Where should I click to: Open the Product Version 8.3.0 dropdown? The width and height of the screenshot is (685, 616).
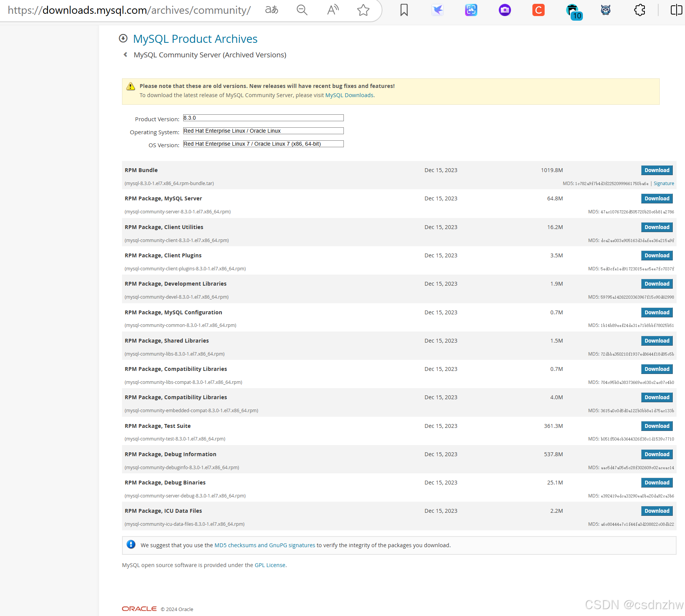coord(263,118)
